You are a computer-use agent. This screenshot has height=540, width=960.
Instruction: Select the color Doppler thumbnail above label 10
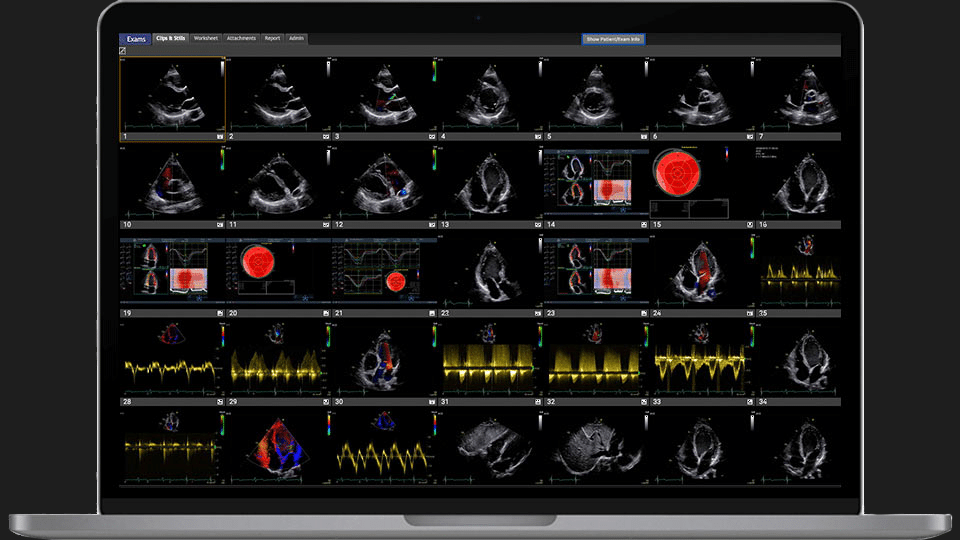173,183
